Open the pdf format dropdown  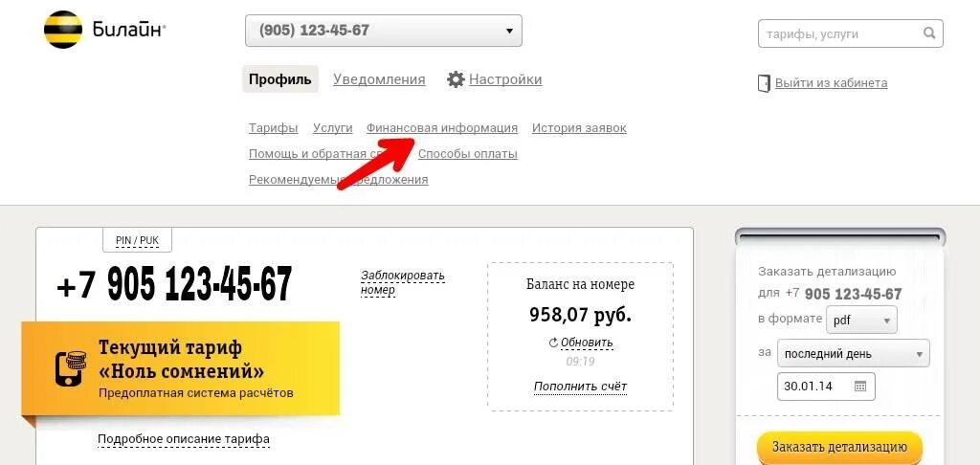coord(861,321)
